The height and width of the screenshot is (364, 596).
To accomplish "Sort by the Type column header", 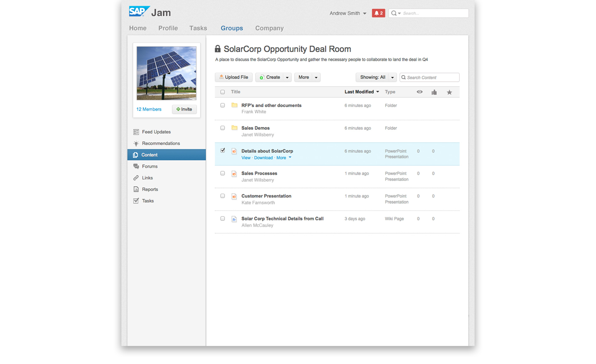I will pyautogui.click(x=390, y=92).
